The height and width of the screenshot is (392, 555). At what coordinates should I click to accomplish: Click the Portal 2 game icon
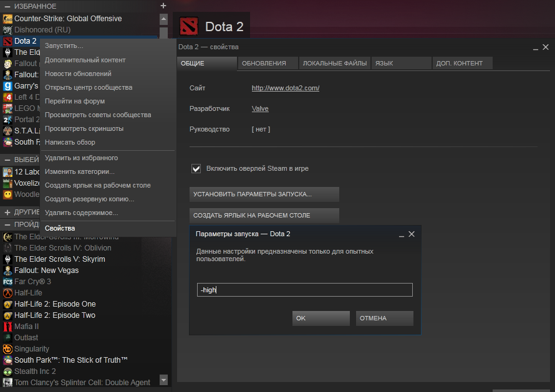(7, 120)
